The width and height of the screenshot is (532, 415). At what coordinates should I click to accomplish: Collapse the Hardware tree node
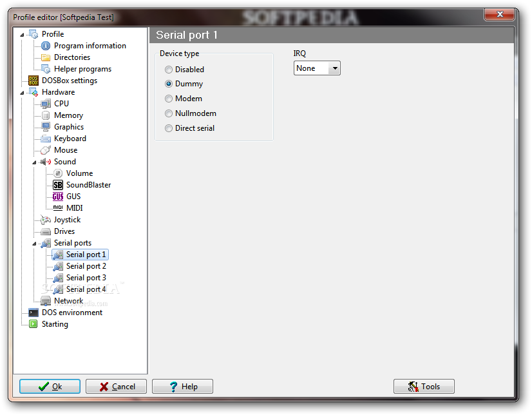coord(22,93)
